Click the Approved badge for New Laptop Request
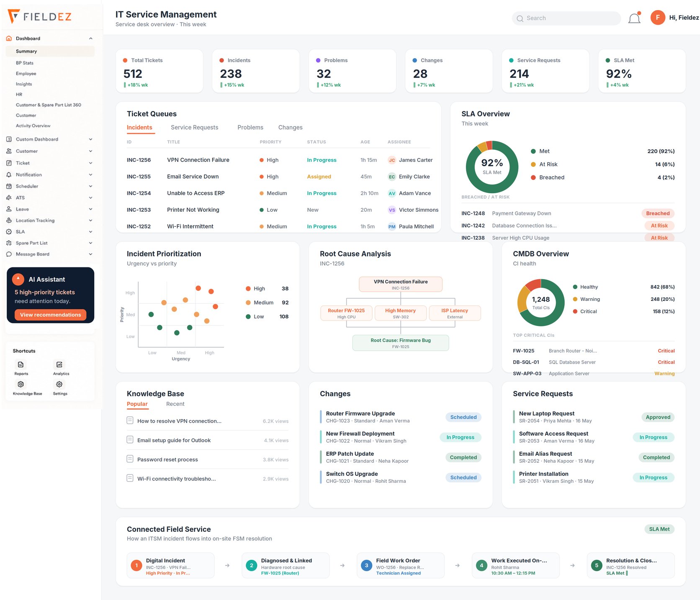This screenshot has height=600, width=700. [658, 417]
